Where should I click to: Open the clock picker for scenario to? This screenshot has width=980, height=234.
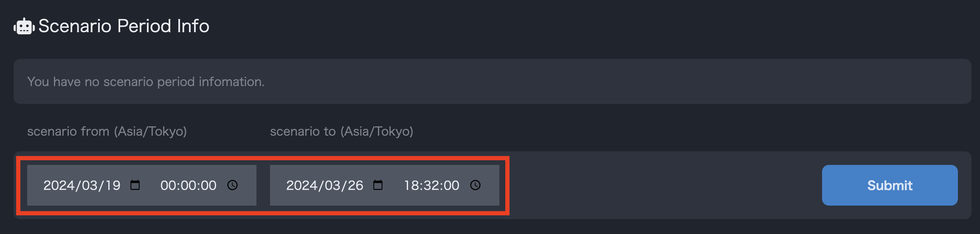coord(475,185)
